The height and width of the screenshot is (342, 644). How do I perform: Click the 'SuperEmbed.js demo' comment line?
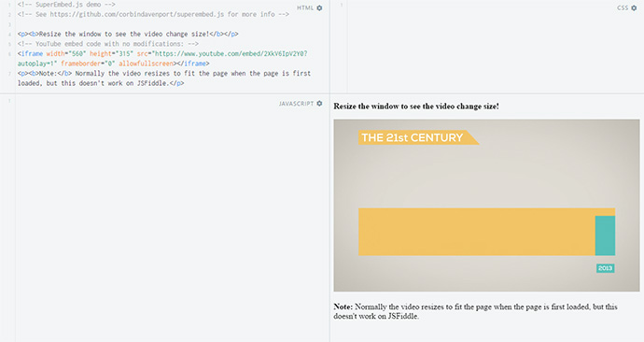[x=66, y=5]
